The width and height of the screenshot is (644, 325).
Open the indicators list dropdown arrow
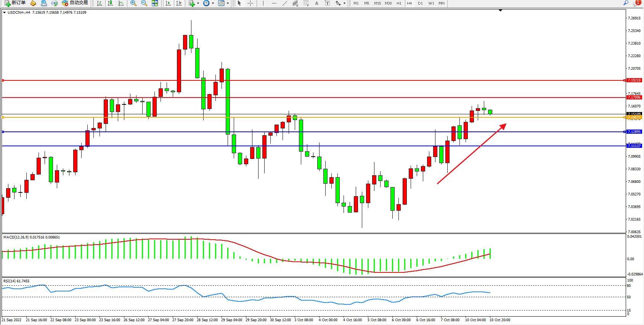(x=198, y=3)
